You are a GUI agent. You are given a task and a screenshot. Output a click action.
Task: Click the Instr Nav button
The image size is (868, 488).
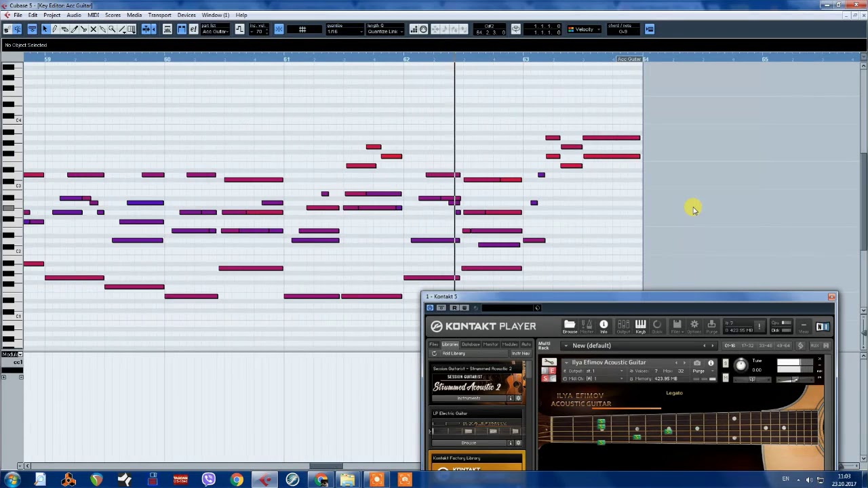coord(521,353)
